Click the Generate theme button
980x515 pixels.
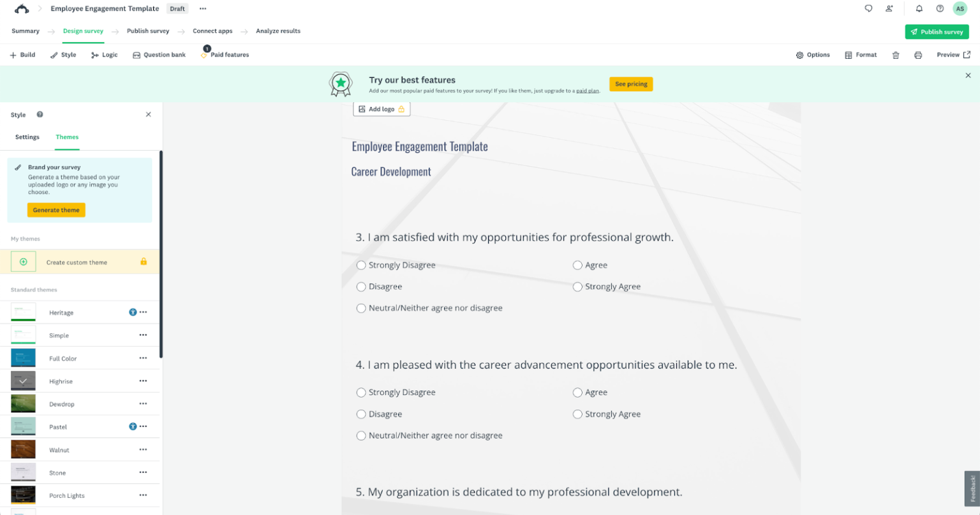(56, 210)
